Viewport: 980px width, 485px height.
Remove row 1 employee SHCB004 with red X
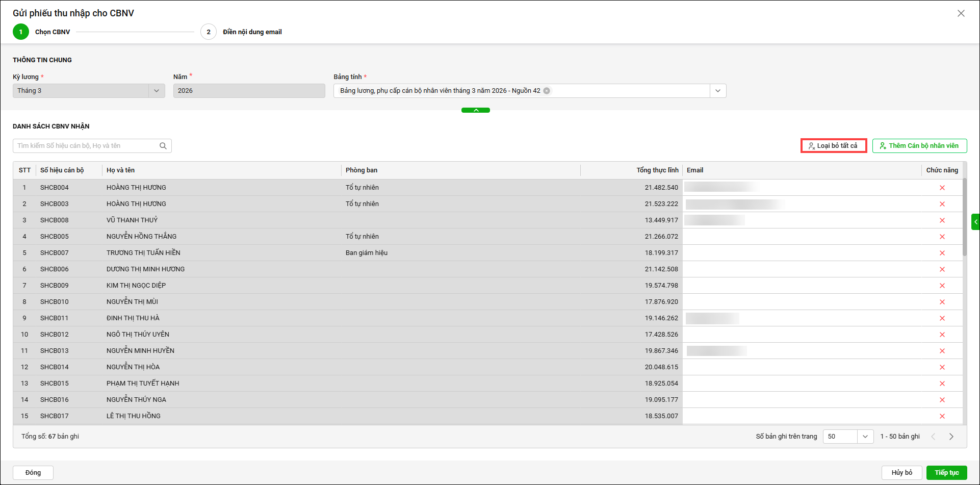[942, 188]
